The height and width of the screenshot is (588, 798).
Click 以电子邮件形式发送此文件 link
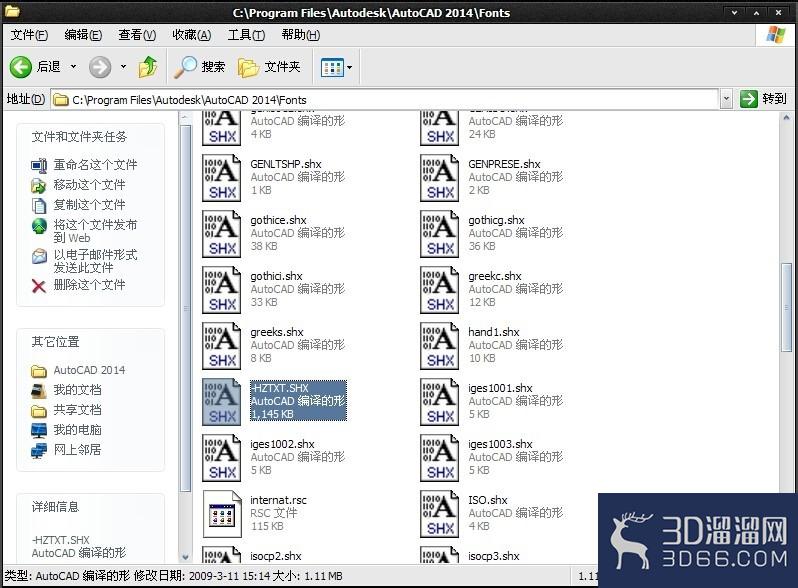95,261
